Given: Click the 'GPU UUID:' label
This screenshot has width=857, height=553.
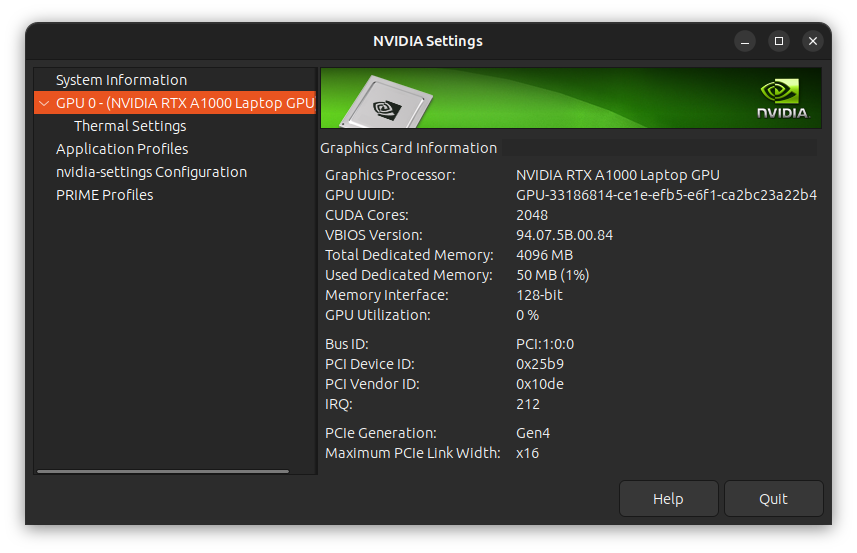Looking at the screenshot, I should pyautogui.click(x=360, y=195).
